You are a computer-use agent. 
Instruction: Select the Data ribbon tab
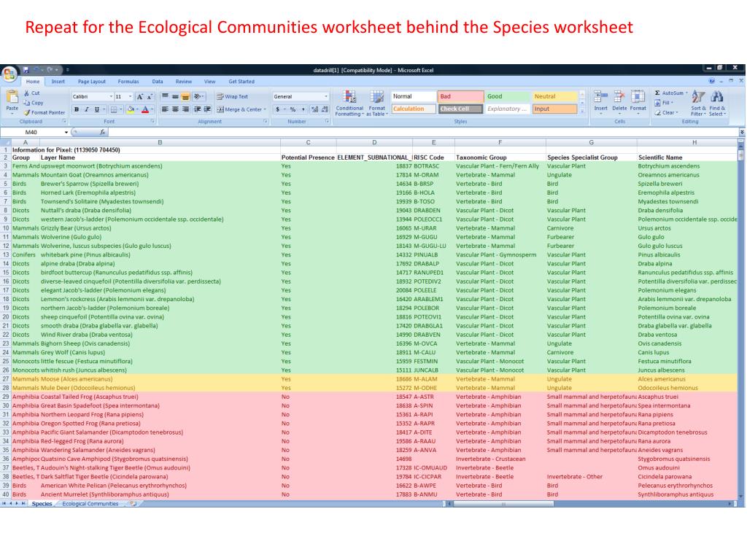tap(158, 82)
